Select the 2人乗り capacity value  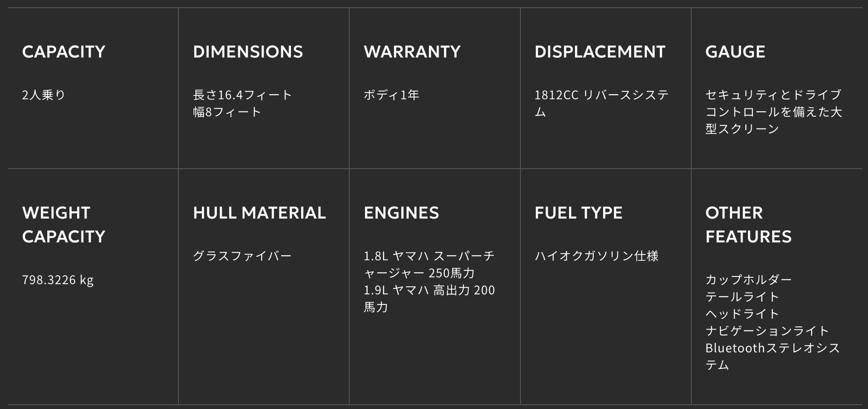[44, 95]
